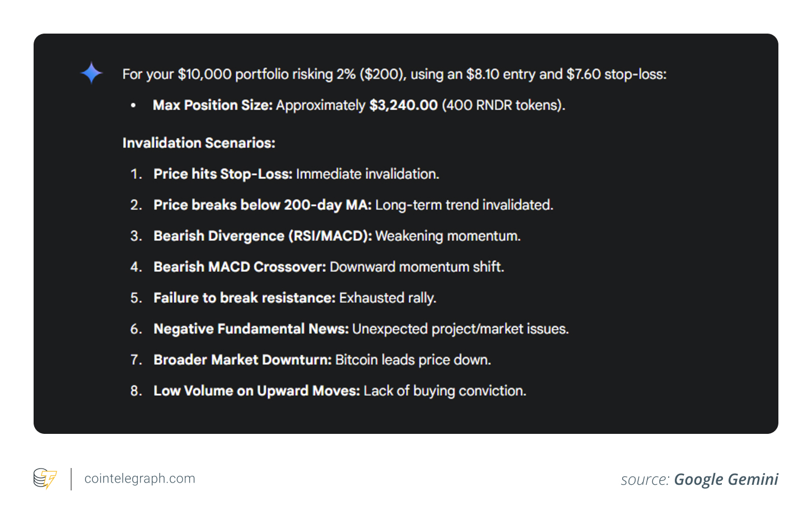Click the bold $3,240.00 amount
The height and width of the screenshot is (524, 812).
click(403, 105)
